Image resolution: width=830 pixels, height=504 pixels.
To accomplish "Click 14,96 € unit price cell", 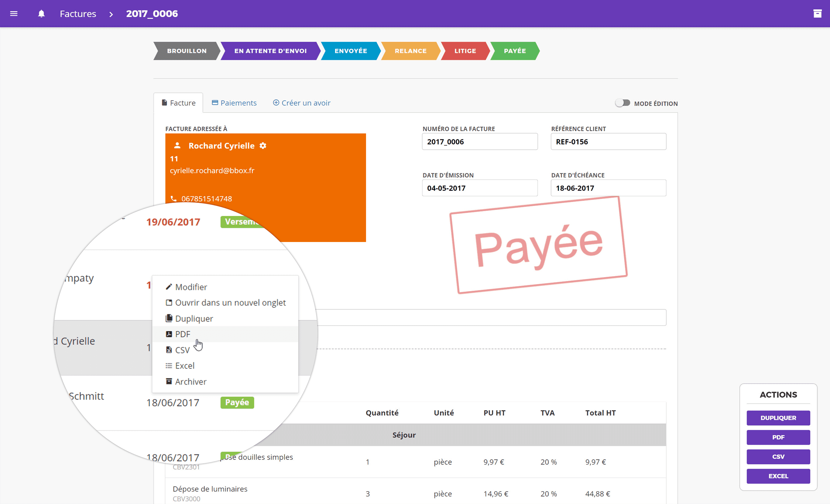I will 496,494.
